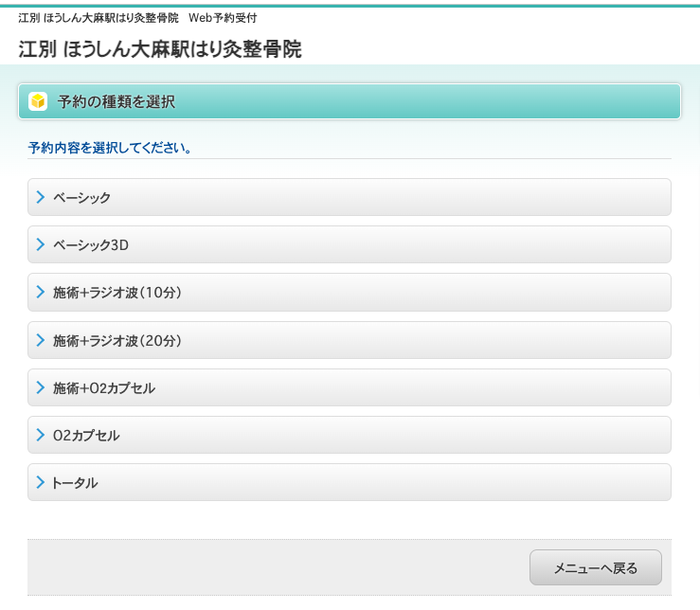
Task: Pick the O2カプセル row beneath 施術+O2カプセル
Action: 350,435
